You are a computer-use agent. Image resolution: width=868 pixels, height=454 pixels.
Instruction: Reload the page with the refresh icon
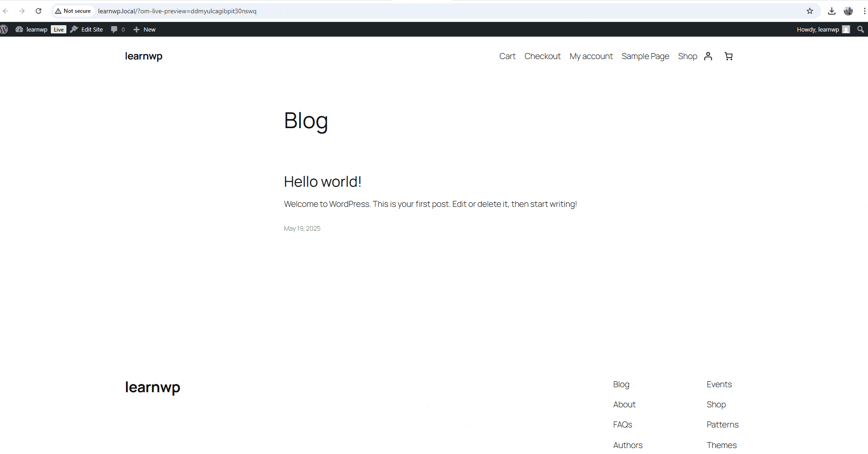tap(38, 11)
